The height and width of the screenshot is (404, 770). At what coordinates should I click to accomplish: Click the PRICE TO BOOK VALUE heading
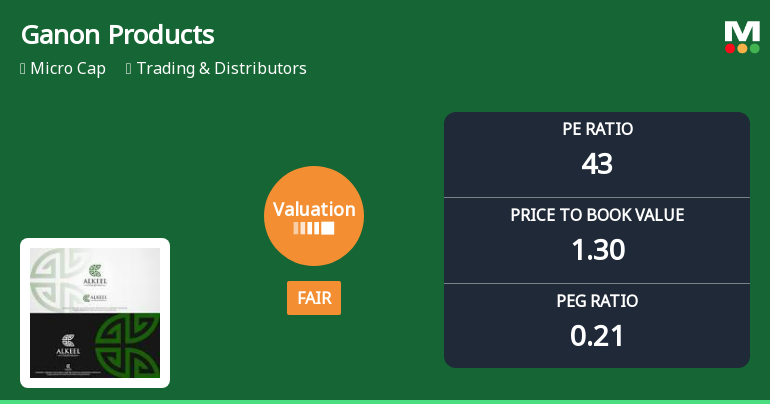pos(597,215)
